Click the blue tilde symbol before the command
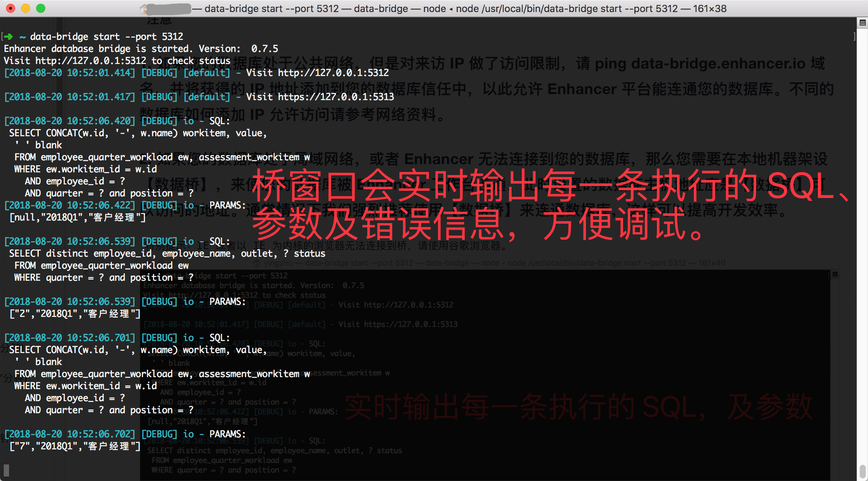The image size is (868, 481). click(x=22, y=37)
